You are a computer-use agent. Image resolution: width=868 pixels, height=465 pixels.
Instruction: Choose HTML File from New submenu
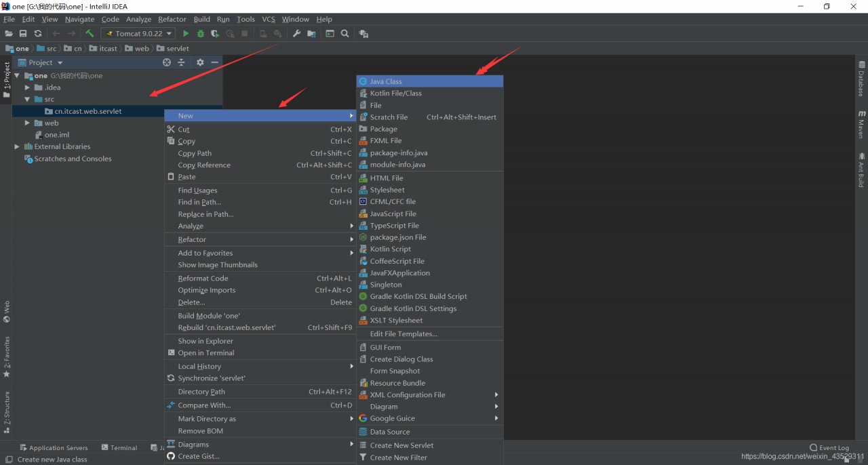(430, 178)
